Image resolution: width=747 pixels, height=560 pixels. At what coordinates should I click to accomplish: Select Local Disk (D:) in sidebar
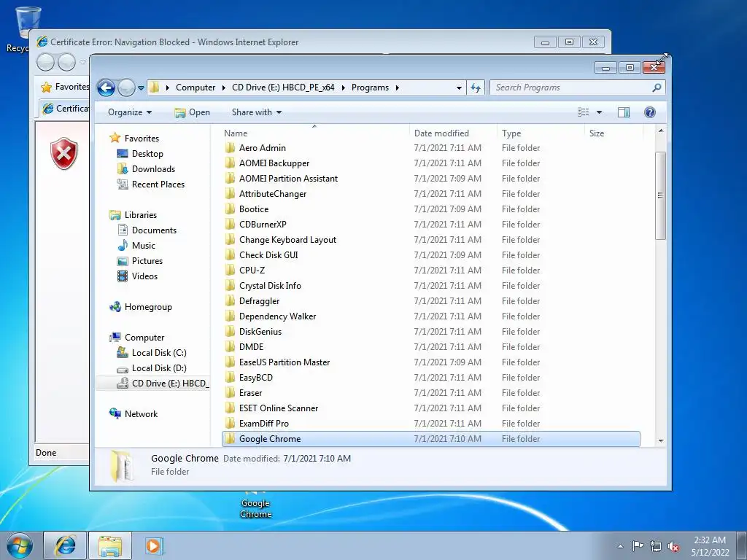coord(159,368)
